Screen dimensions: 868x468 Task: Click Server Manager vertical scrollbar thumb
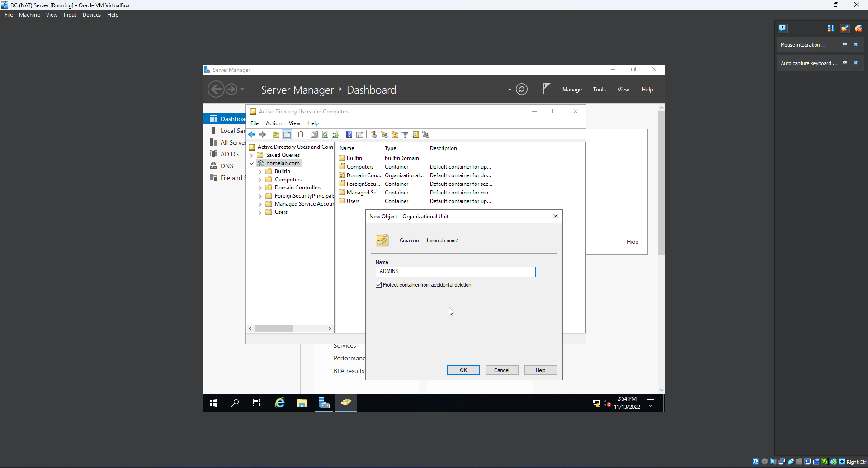coord(661,183)
